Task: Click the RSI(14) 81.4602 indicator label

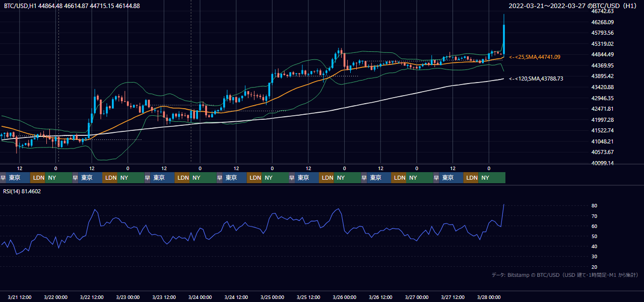Action: [x=23, y=191]
